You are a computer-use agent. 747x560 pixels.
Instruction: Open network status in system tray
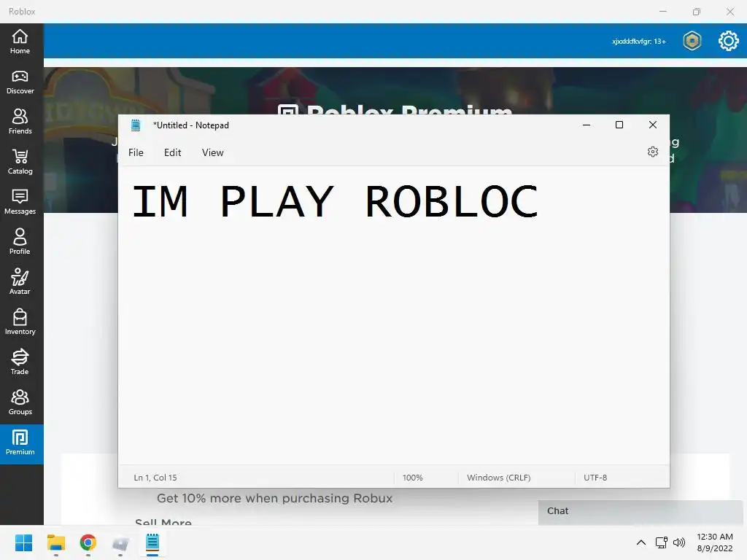click(x=661, y=542)
